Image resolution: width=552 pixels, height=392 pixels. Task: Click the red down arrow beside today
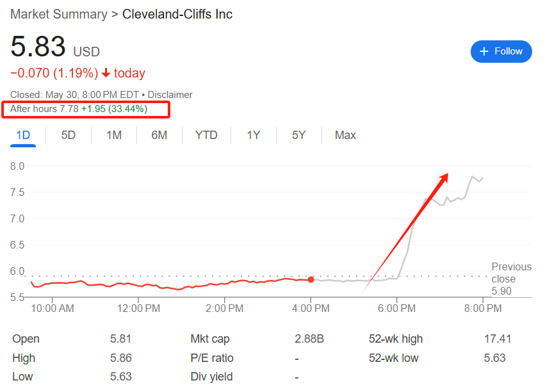[106, 73]
